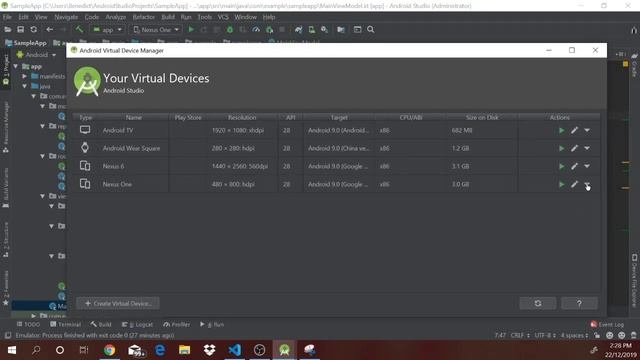Open the actions dropdown for Android TV
The width and height of the screenshot is (640, 360).
587,130
